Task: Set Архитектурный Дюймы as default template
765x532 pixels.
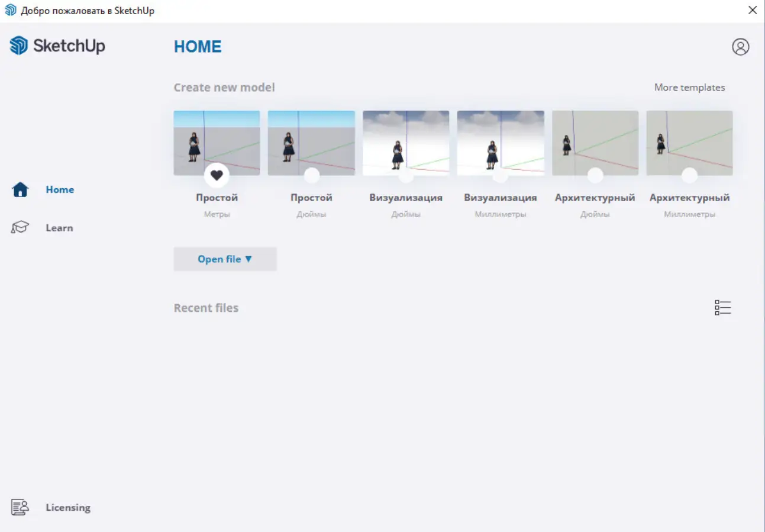Action: (x=595, y=175)
